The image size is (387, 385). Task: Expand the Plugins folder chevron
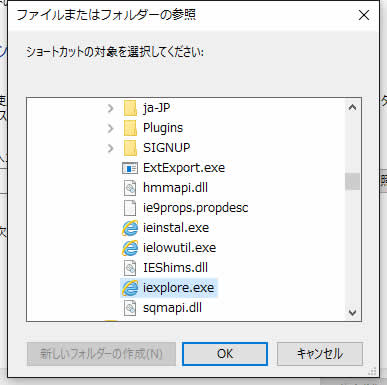(110, 128)
